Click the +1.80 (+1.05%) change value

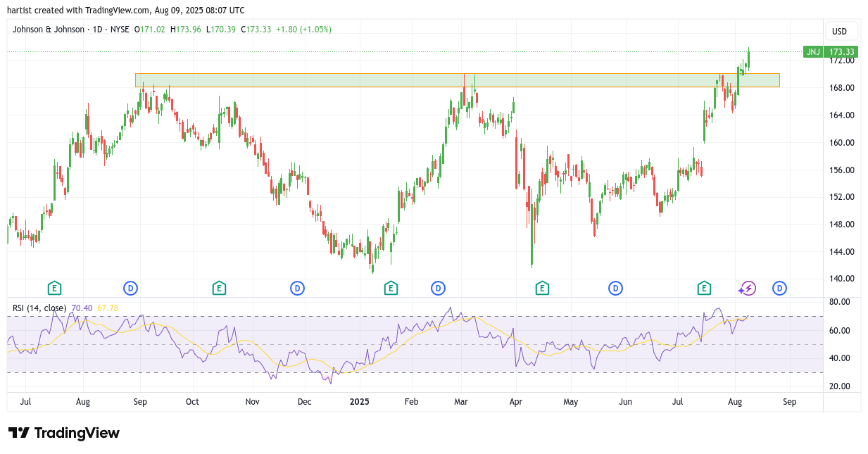point(303,30)
